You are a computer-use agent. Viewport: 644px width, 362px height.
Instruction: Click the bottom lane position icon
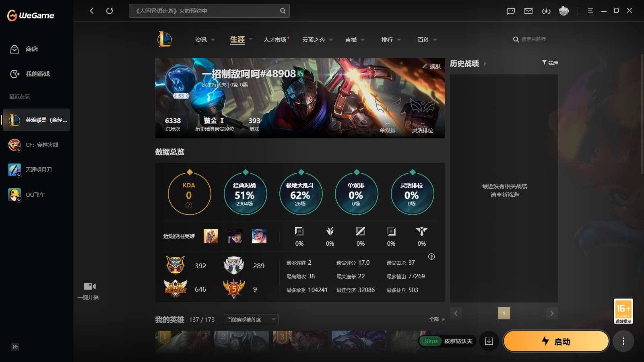(x=391, y=231)
